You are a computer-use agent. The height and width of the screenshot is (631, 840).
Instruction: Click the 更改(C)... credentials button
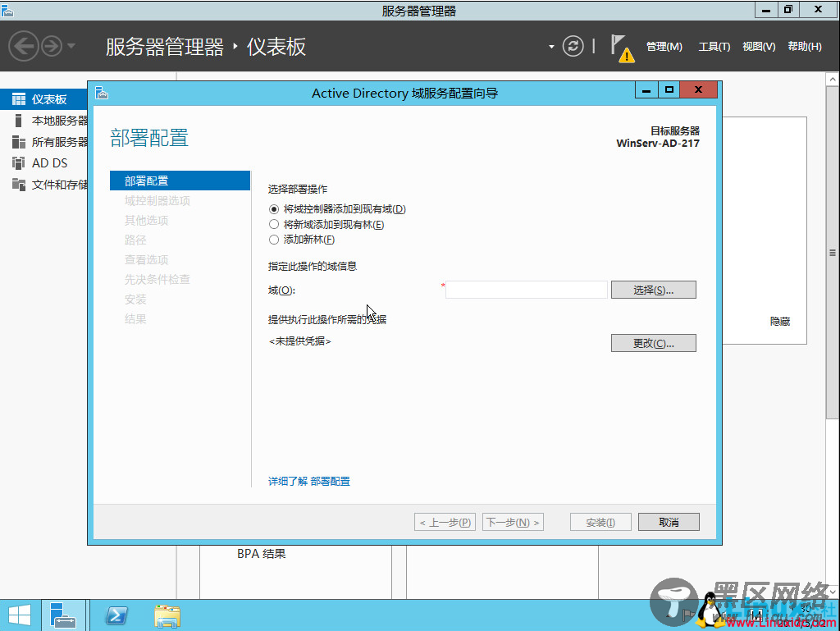coord(654,343)
